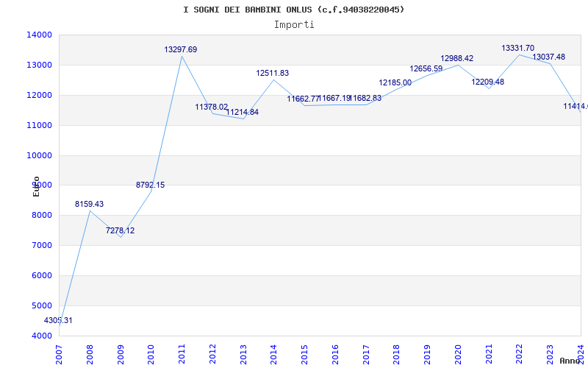Click the 12185.00 value label
This screenshot has width=588, height=368.
tap(395, 82)
